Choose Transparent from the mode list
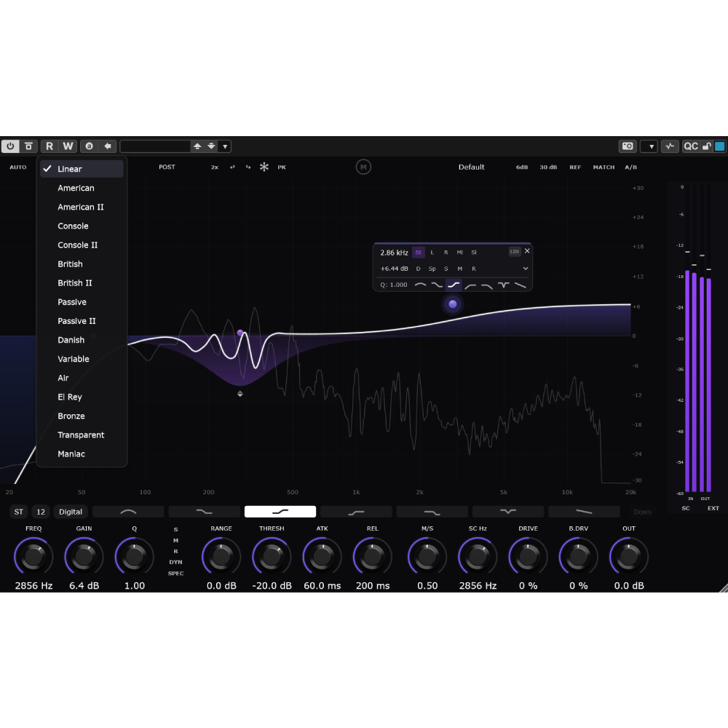The width and height of the screenshot is (728, 728). (81, 435)
